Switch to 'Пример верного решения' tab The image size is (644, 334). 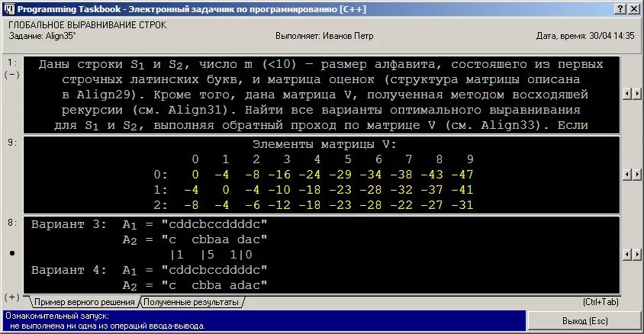point(84,302)
